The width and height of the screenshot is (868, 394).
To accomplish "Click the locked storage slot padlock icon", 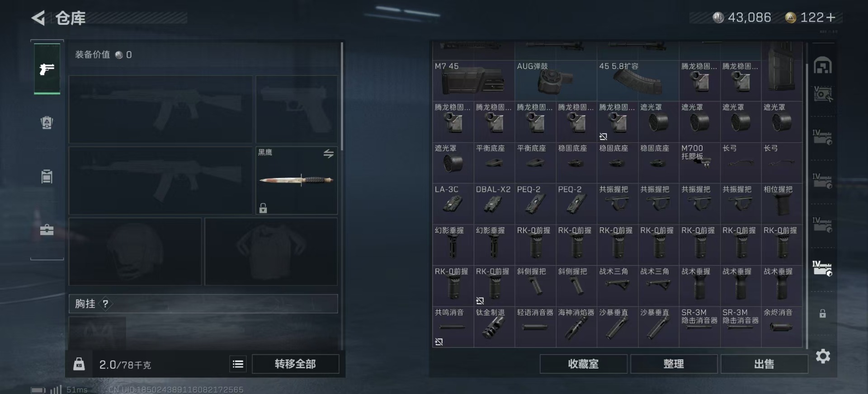I will 823,314.
